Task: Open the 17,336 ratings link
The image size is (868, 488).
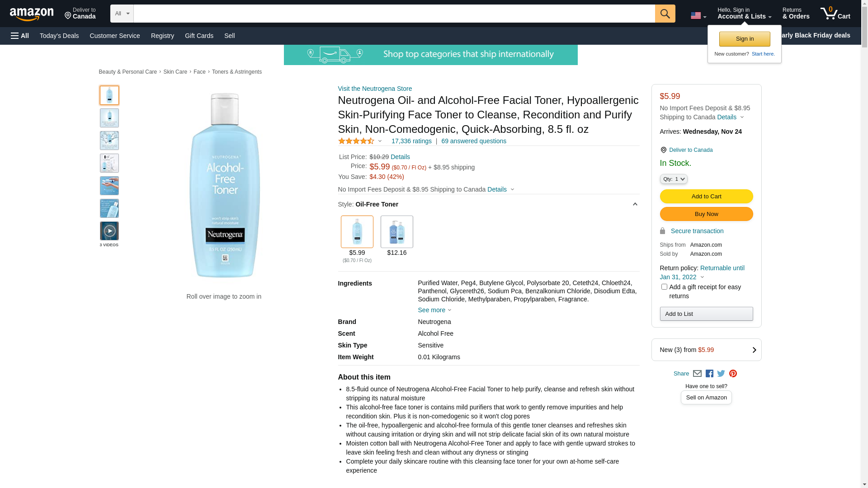Action: (411, 141)
